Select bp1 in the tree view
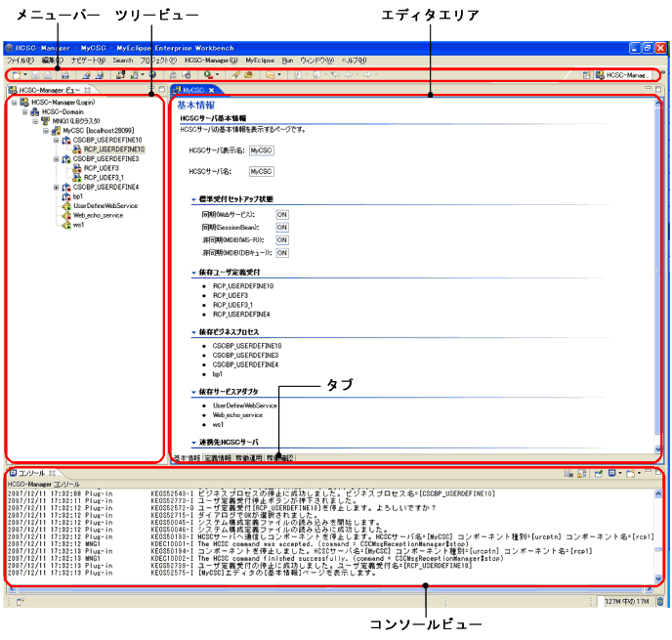The height and width of the screenshot is (640, 672). pos(77,196)
